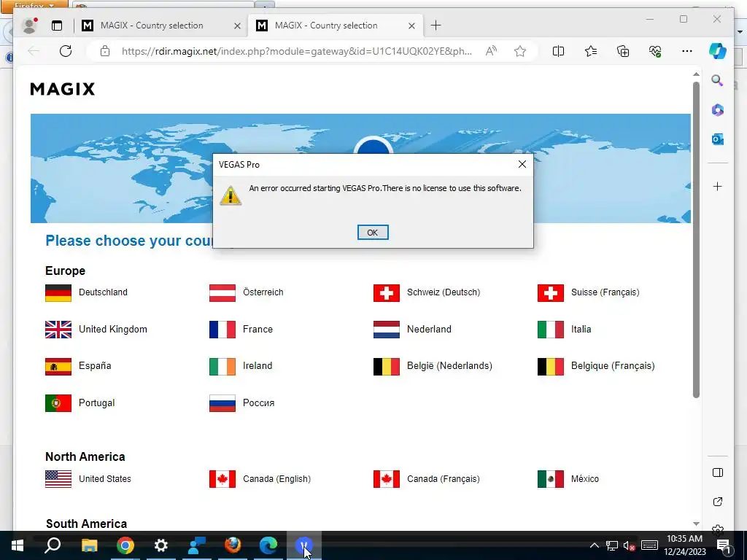Open the Favorites list icon

[591, 51]
